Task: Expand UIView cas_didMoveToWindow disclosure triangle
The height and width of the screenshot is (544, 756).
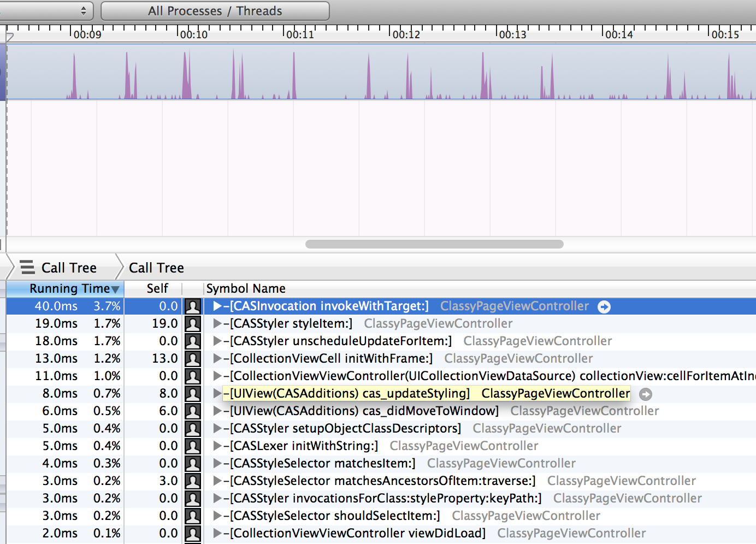Action: [x=217, y=411]
